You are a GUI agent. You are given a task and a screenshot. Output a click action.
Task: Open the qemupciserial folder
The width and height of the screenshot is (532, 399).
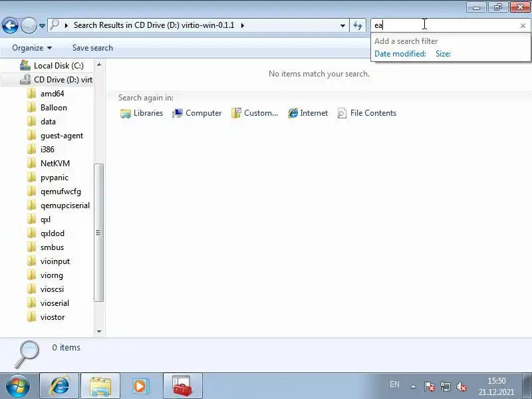[65, 205]
